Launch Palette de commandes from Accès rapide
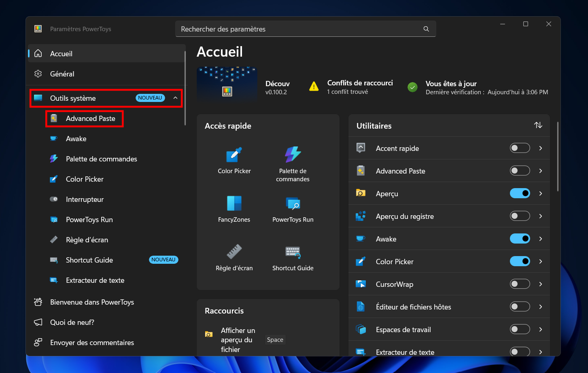 [293, 164]
